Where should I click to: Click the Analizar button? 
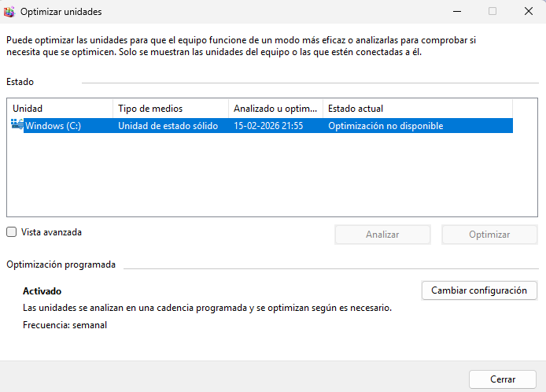click(382, 235)
